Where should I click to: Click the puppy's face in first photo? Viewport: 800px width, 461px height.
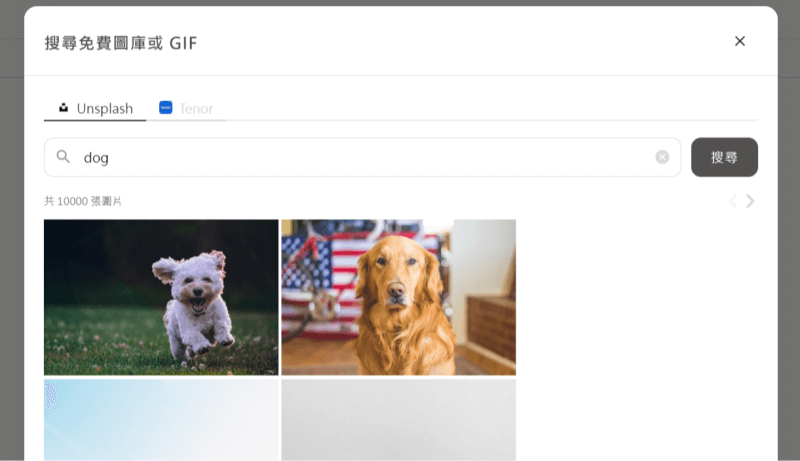coord(194,286)
